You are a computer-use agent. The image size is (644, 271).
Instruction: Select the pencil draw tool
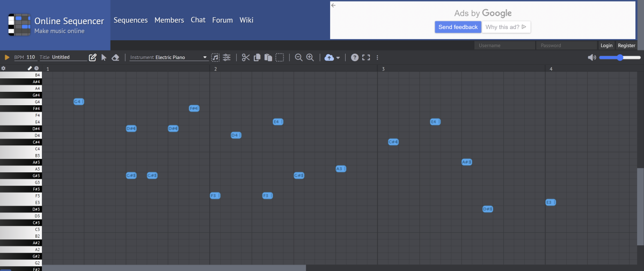pyautogui.click(x=92, y=57)
